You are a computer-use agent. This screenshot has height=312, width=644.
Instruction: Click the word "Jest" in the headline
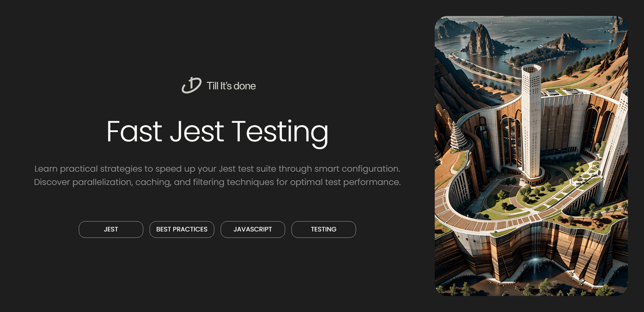coord(197,131)
